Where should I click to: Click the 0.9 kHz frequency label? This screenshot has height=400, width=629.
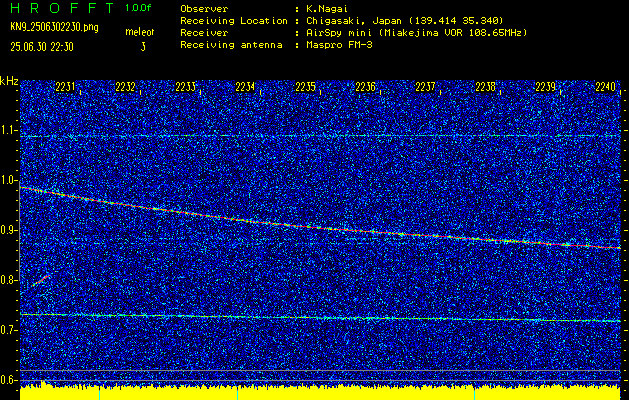click(9, 230)
